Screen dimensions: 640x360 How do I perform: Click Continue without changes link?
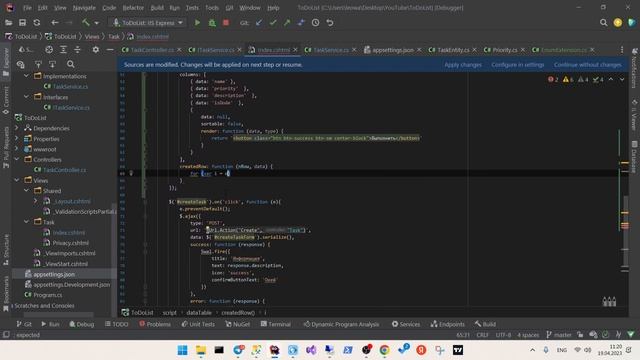(x=587, y=64)
